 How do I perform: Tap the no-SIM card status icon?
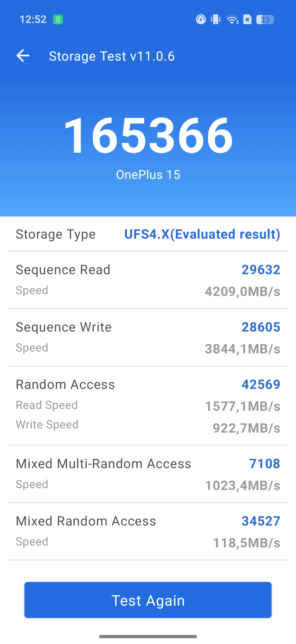247,20
